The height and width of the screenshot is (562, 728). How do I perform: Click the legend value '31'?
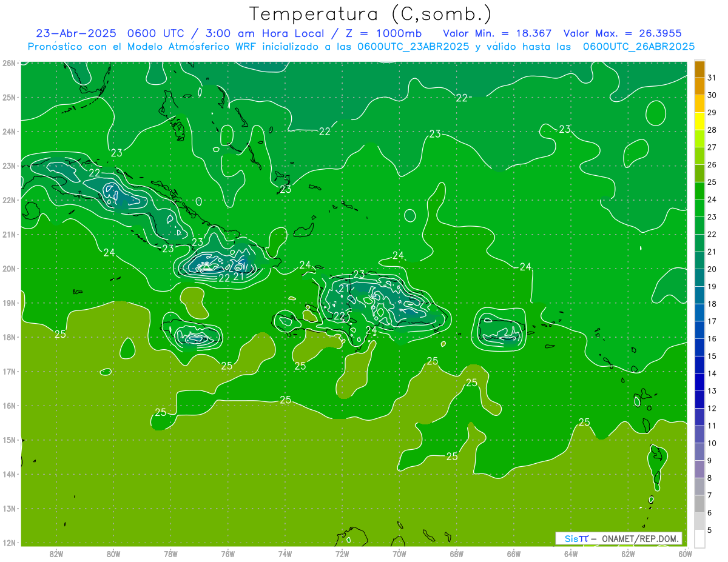(x=712, y=78)
